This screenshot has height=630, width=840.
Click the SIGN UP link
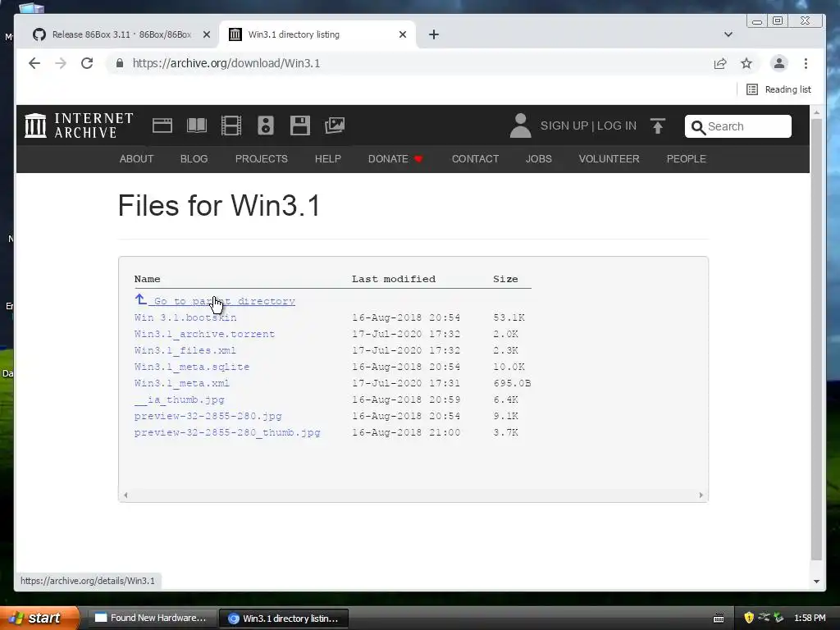point(564,126)
